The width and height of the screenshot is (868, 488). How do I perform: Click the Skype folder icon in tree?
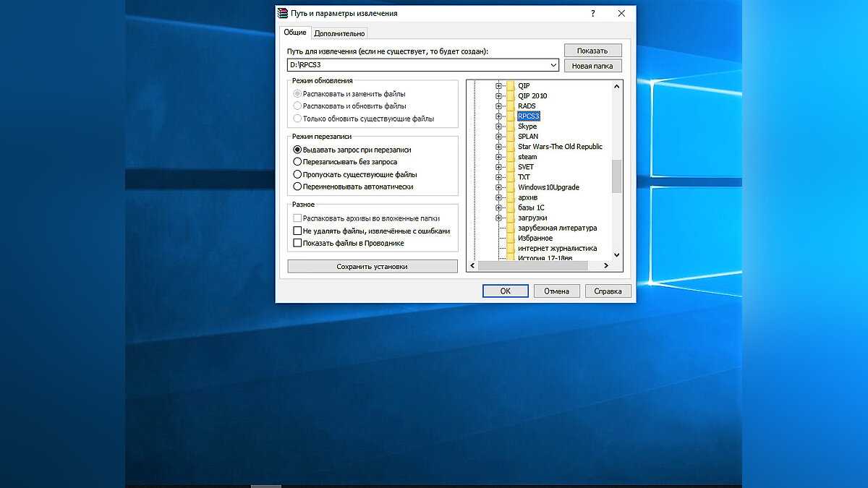click(x=510, y=127)
